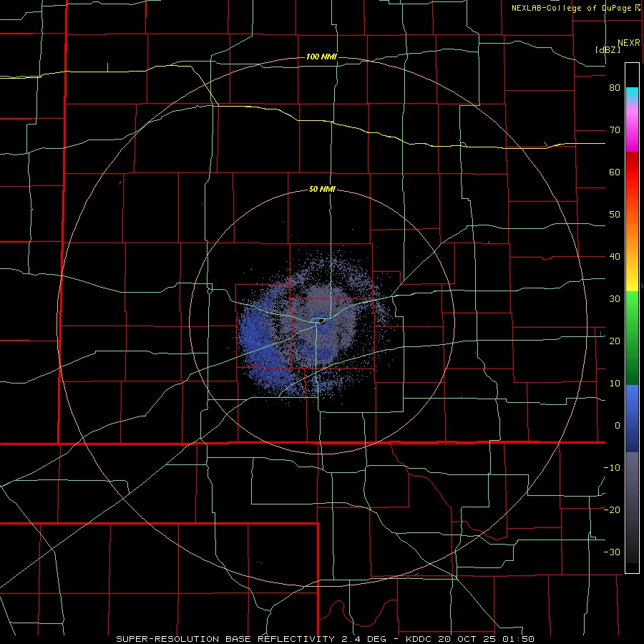Click the -20 value on the dBZ scale
644x644 pixels.
(x=612, y=510)
